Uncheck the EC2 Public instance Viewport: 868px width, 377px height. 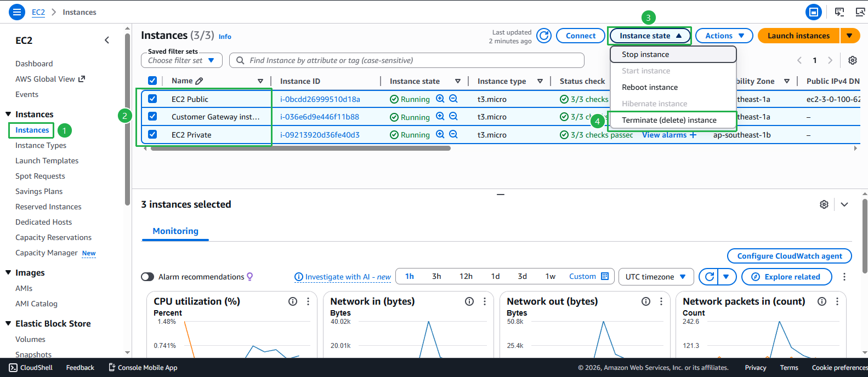(152, 99)
